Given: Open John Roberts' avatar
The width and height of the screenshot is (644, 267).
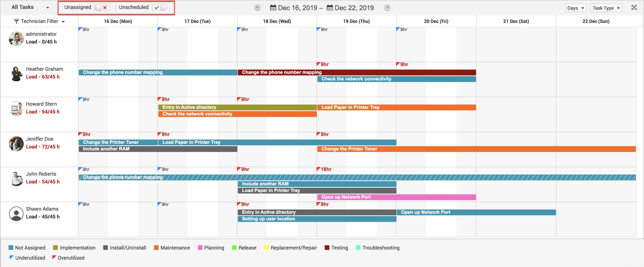Looking at the screenshot, I should coord(16,179).
